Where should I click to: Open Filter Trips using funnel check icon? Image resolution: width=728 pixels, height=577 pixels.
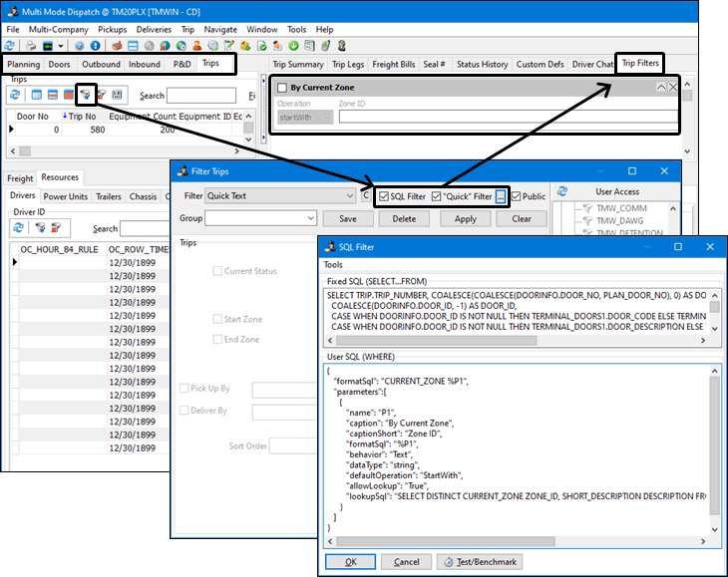[85, 95]
